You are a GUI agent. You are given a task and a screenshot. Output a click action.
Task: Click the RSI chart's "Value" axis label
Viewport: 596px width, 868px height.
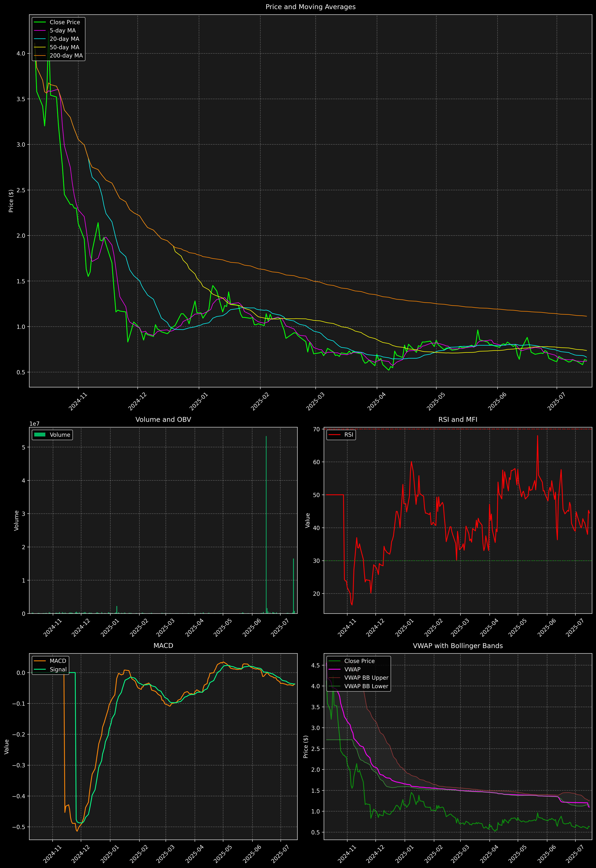tap(308, 520)
